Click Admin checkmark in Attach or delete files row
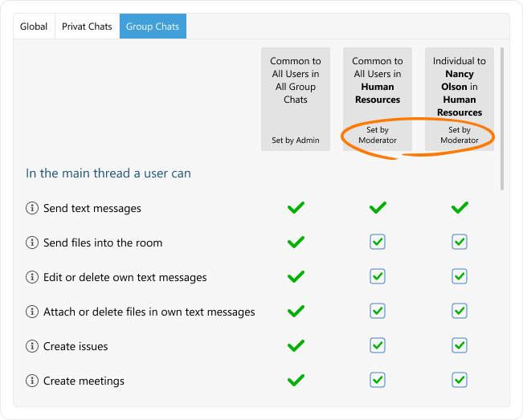The width and height of the screenshot is (523, 420). pos(296,311)
